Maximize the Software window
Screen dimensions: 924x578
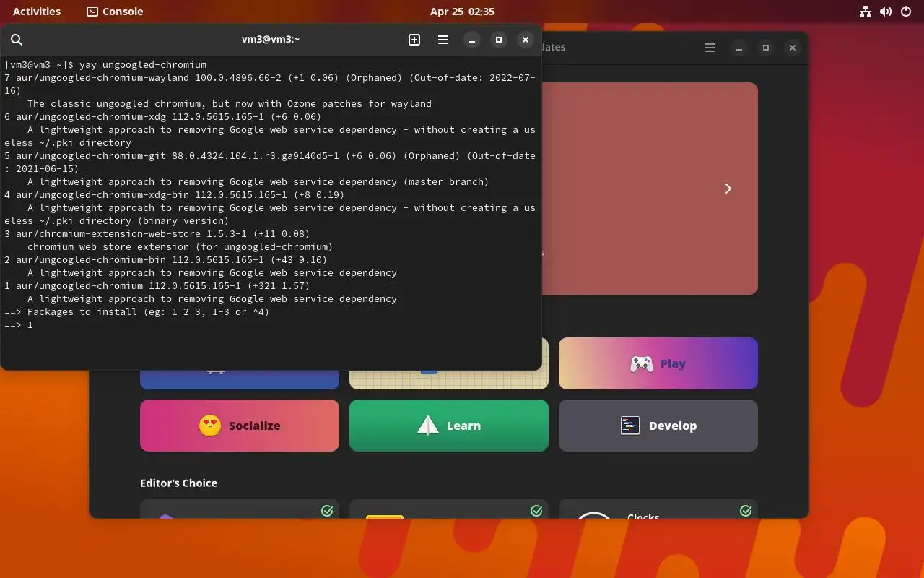pyautogui.click(x=766, y=48)
